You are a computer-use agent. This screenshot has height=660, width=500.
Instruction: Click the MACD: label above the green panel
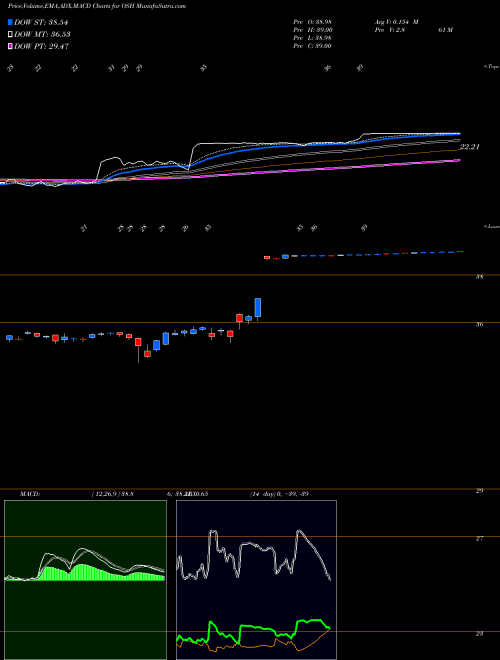tap(29, 494)
